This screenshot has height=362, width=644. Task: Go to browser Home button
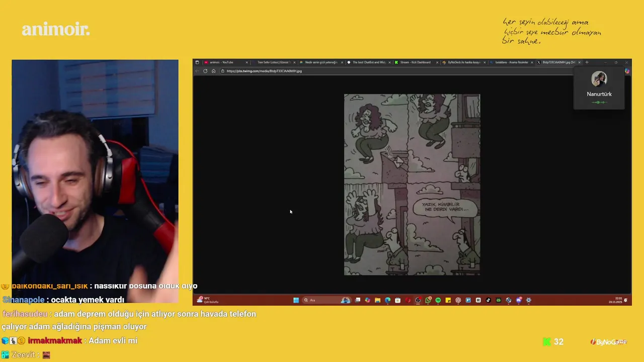[x=213, y=71]
